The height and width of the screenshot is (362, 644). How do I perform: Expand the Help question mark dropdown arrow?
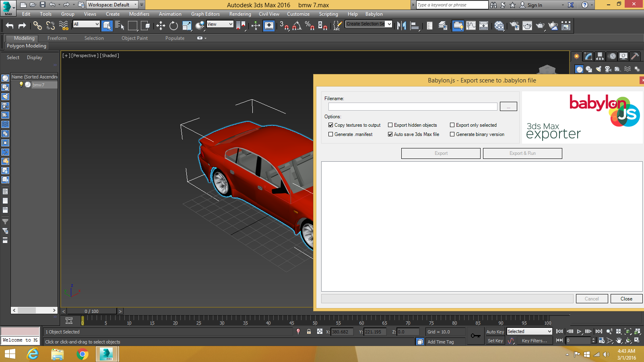click(592, 5)
